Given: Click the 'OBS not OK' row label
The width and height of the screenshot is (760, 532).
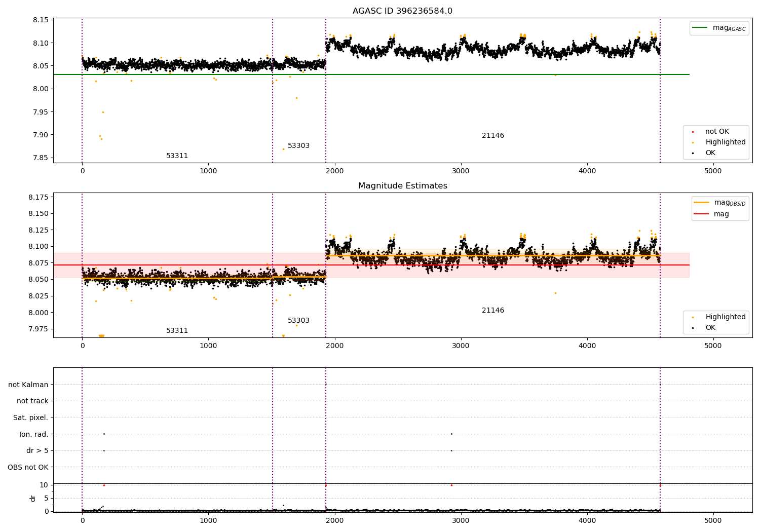Looking at the screenshot, I should tap(28, 468).
